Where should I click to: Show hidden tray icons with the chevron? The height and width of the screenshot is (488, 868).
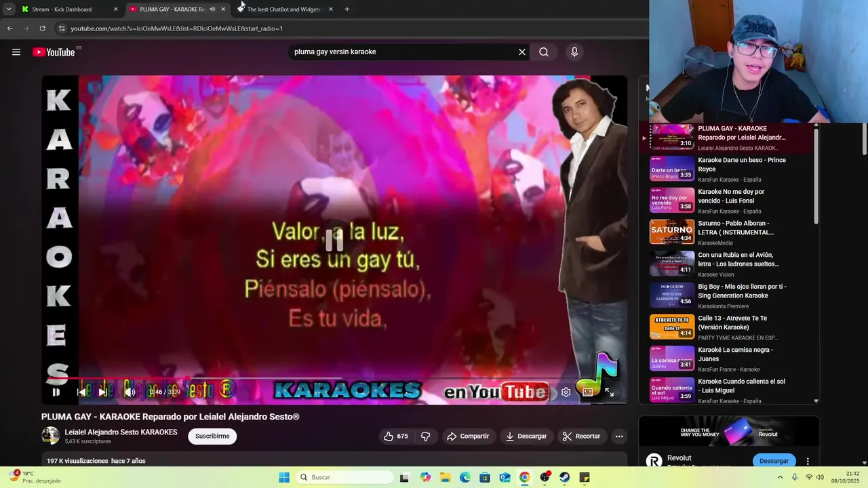click(x=779, y=477)
